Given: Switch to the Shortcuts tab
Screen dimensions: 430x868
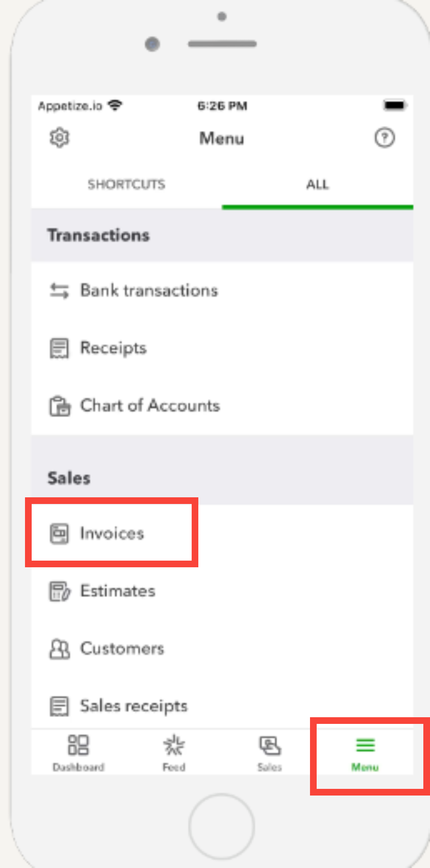Looking at the screenshot, I should (x=126, y=185).
